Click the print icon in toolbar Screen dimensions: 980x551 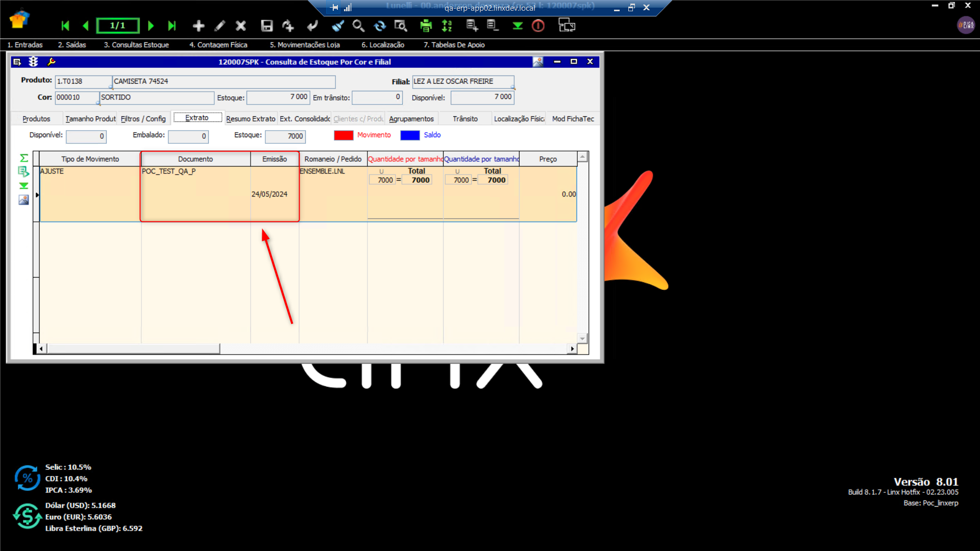pyautogui.click(x=426, y=26)
